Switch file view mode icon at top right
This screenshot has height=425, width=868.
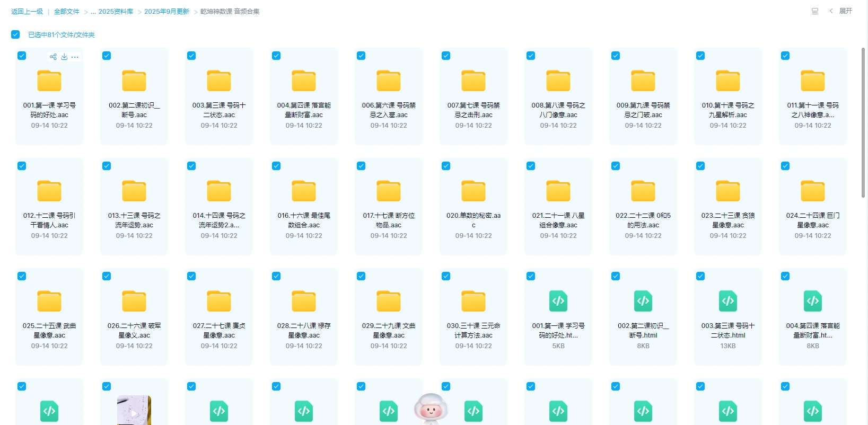coord(815,11)
